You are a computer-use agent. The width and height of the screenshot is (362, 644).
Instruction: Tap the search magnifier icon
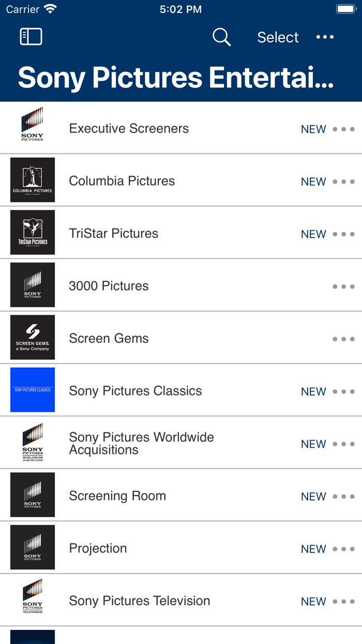click(x=221, y=37)
